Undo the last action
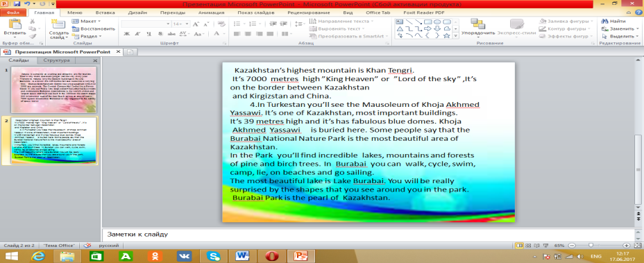 [x=28, y=4]
